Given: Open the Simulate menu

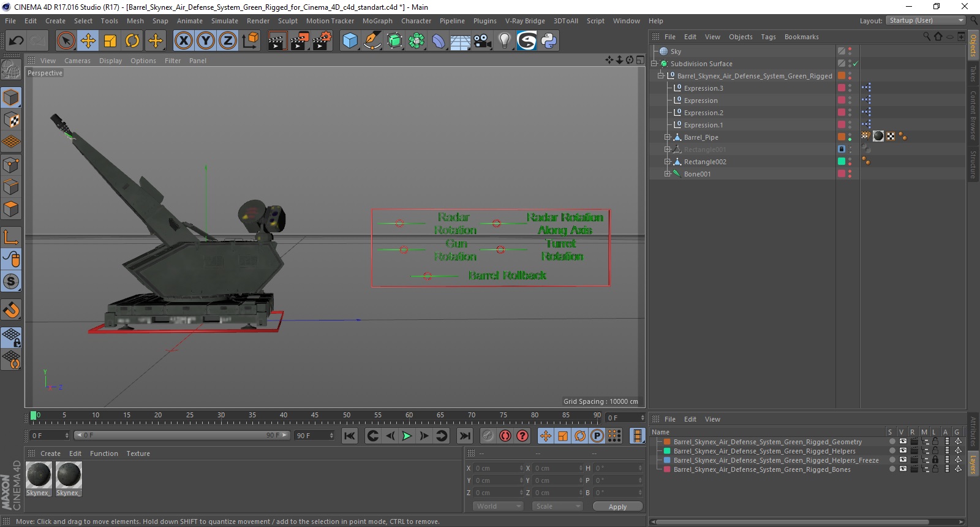Looking at the screenshot, I should pos(225,21).
